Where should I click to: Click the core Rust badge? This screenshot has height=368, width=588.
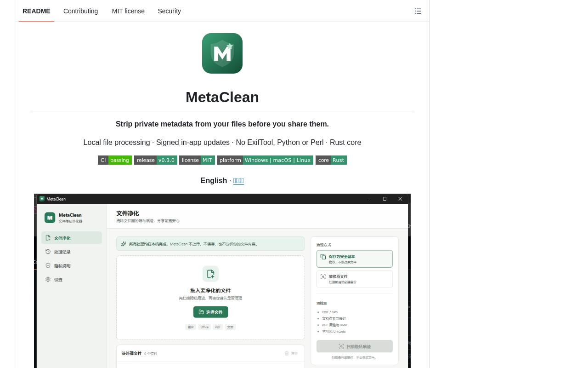click(331, 160)
